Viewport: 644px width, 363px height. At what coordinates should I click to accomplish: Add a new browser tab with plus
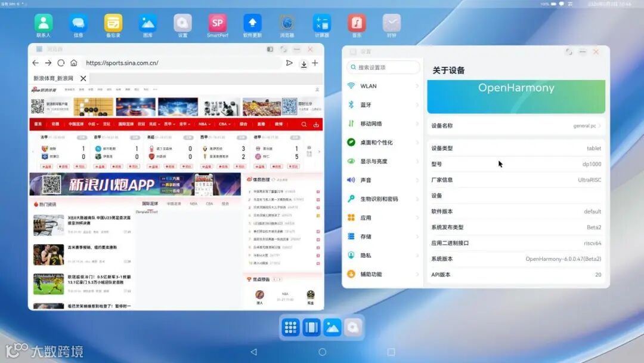(315, 63)
